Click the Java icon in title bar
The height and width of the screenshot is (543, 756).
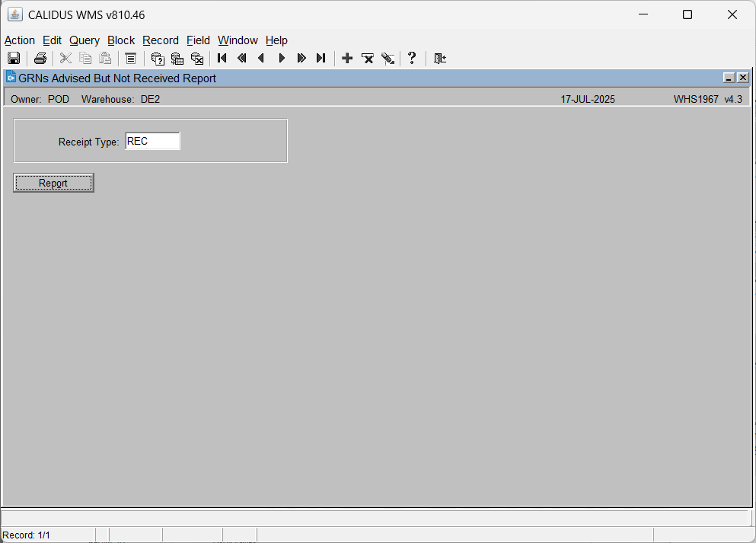click(x=15, y=14)
